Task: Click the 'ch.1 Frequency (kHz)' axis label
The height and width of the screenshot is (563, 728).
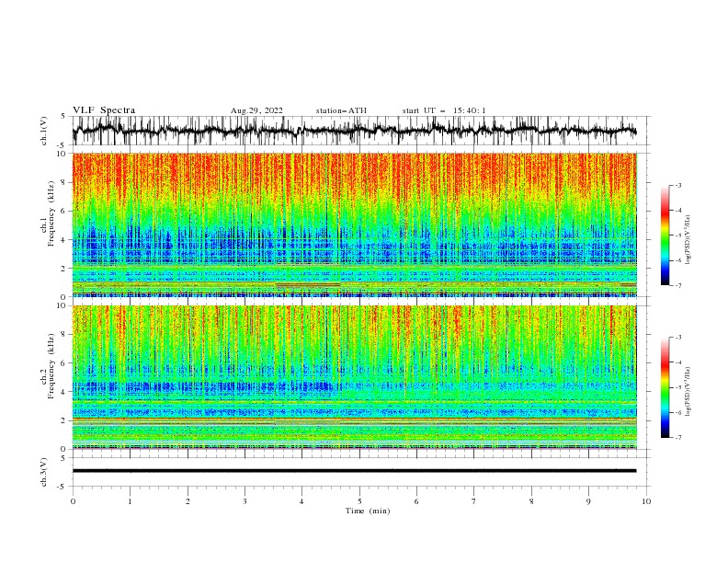Action: 48,213
